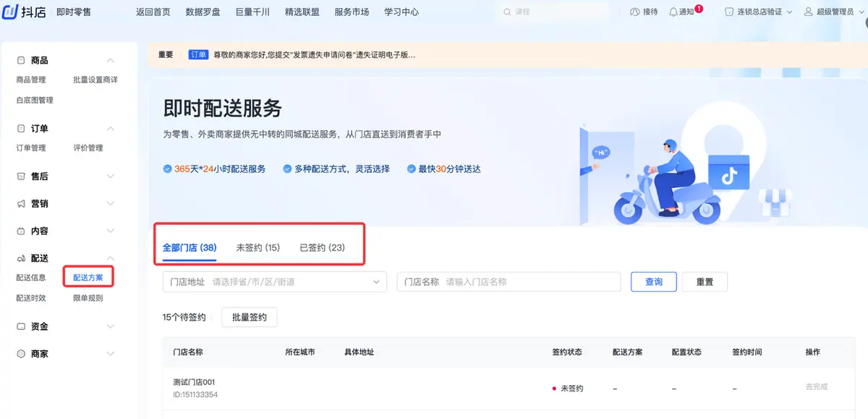Open 批量设置商详 in the sidebar

(x=95, y=80)
